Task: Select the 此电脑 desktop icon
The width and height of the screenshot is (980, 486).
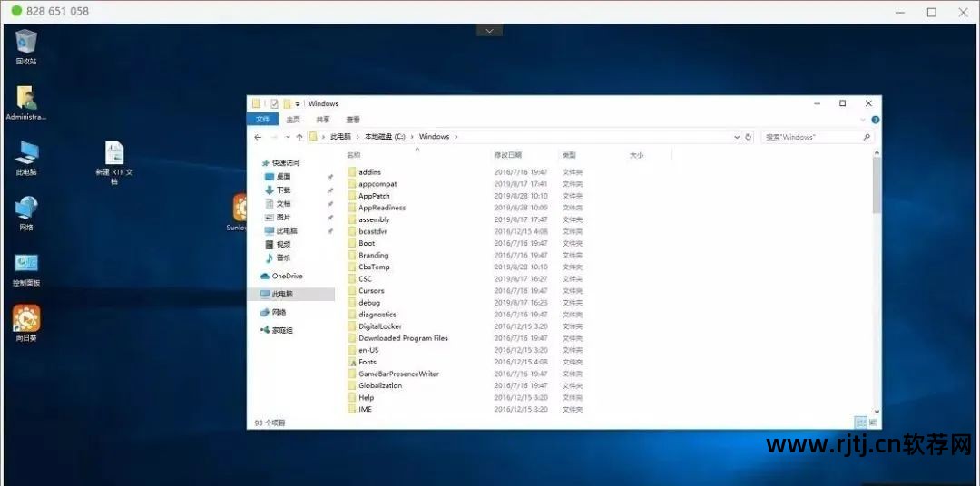Action: [x=26, y=159]
